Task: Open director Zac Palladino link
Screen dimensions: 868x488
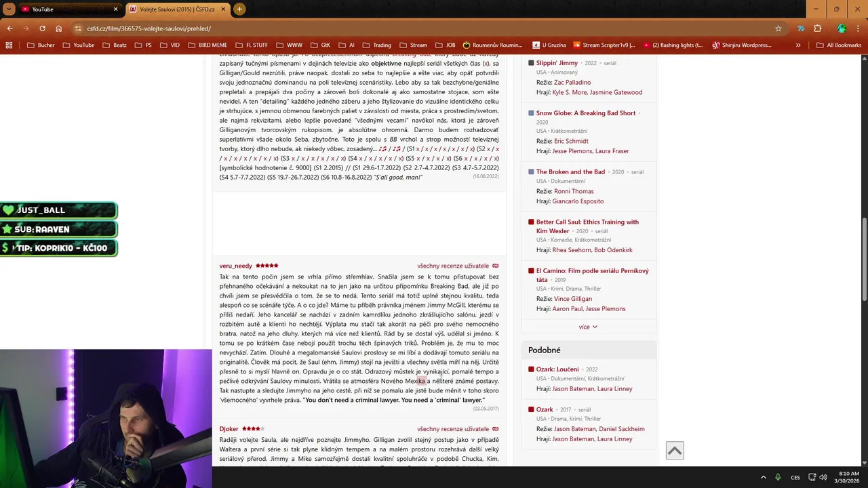Action: 572,83
